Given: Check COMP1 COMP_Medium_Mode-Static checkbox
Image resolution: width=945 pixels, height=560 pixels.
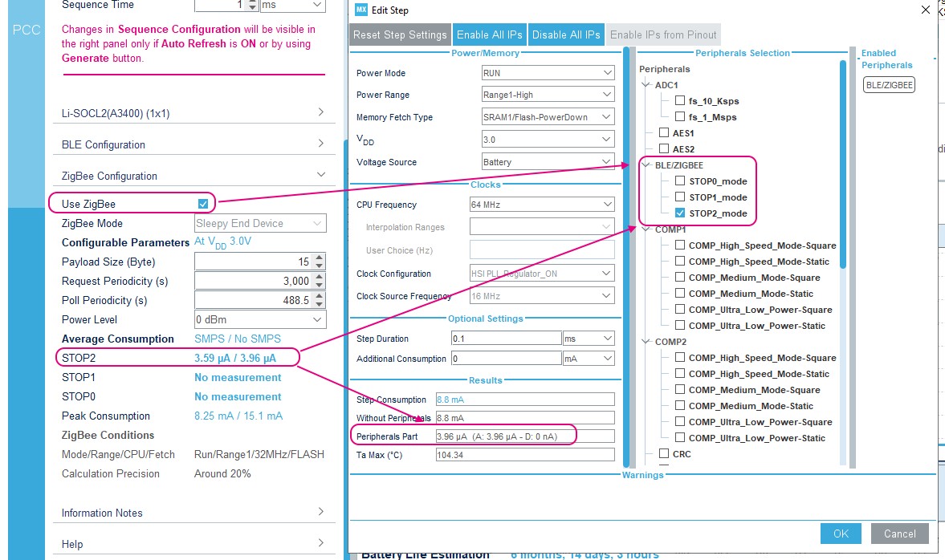Looking at the screenshot, I should coord(680,294).
